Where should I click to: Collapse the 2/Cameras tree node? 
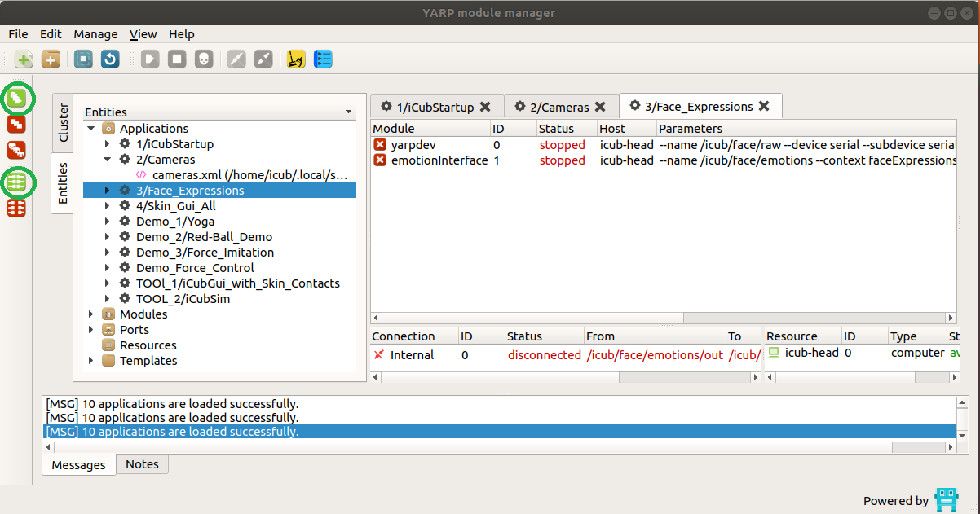tap(108, 160)
